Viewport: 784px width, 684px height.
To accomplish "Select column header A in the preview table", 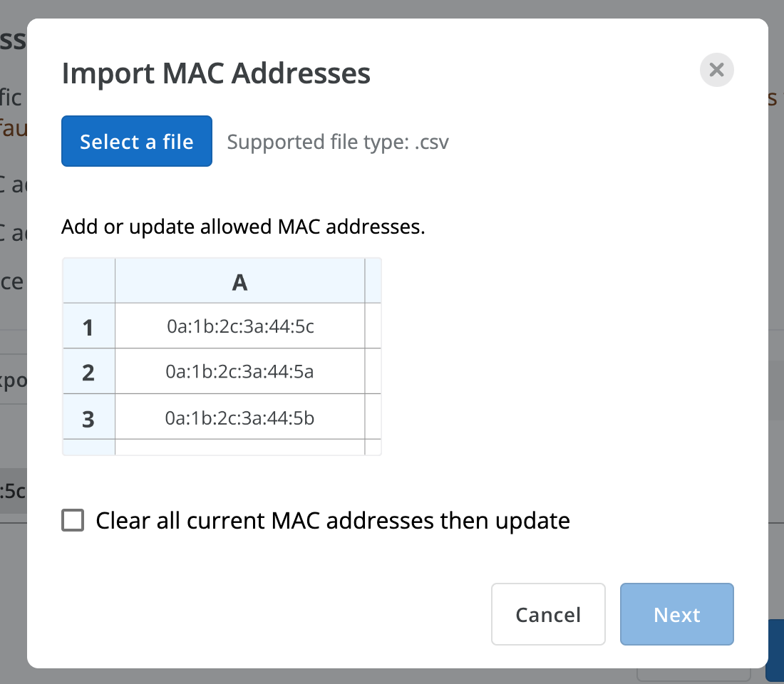I will 239,281.
